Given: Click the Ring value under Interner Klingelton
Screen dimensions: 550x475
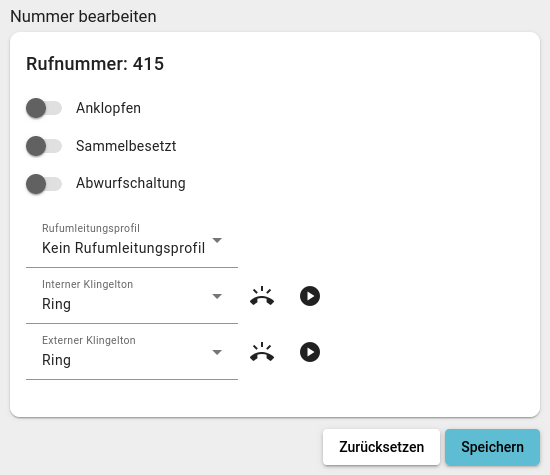Looking at the screenshot, I should (56, 304).
